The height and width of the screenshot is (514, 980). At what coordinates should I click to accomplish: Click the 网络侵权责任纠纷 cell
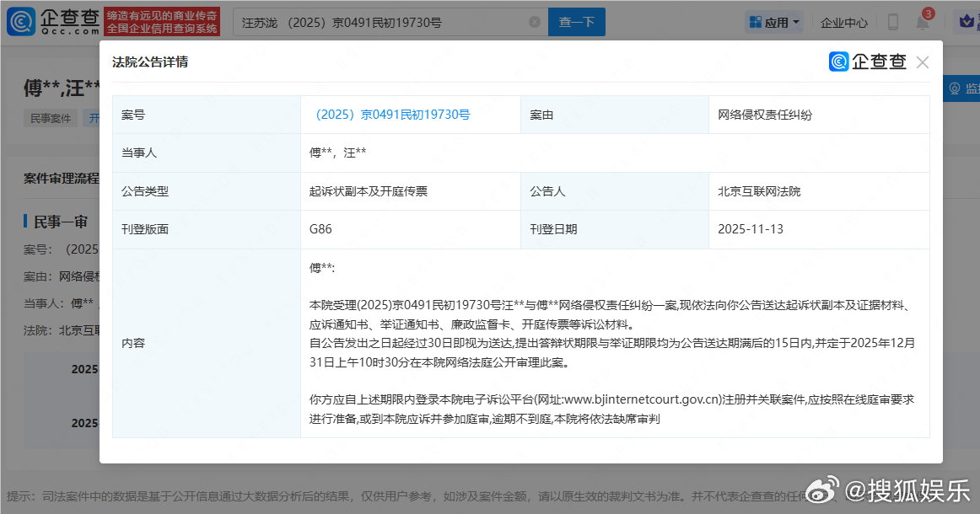(x=819, y=115)
